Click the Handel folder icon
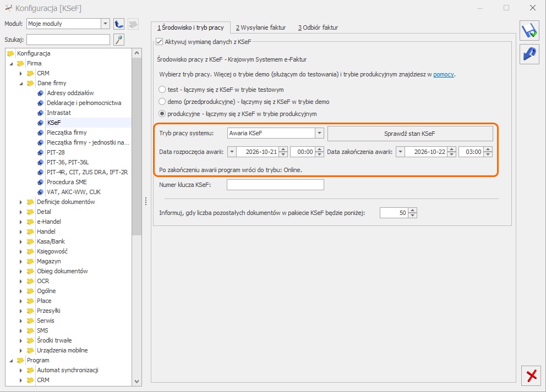The height and width of the screenshot is (392, 546). pos(31,231)
